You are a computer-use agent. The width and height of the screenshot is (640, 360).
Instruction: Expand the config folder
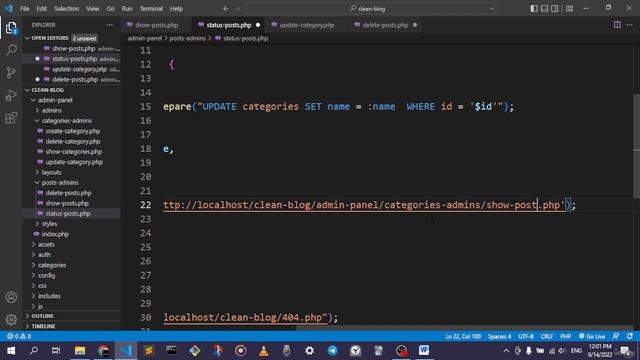tap(47, 276)
